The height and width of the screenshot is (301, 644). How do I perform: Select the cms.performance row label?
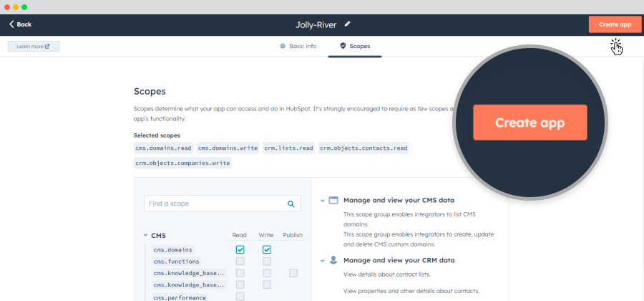click(x=180, y=297)
